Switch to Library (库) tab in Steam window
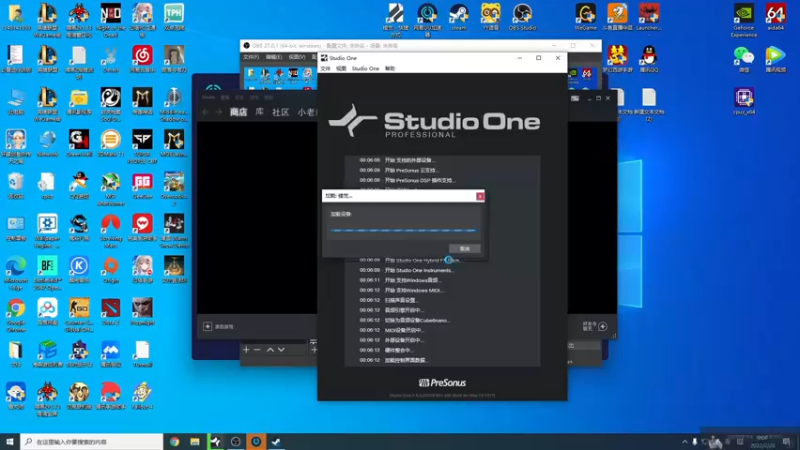The width and height of the screenshot is (800, 450). pyautogui.click(x=259, y=112)
